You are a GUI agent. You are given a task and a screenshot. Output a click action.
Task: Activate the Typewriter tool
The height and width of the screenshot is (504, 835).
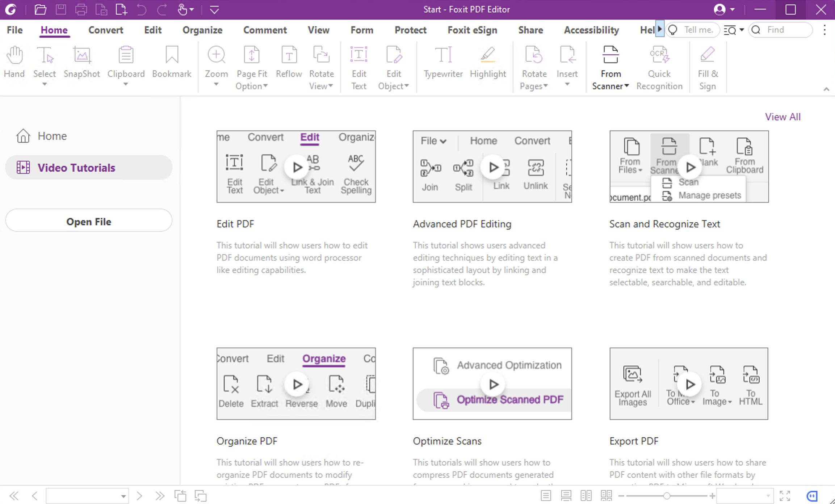pos(443,62)
